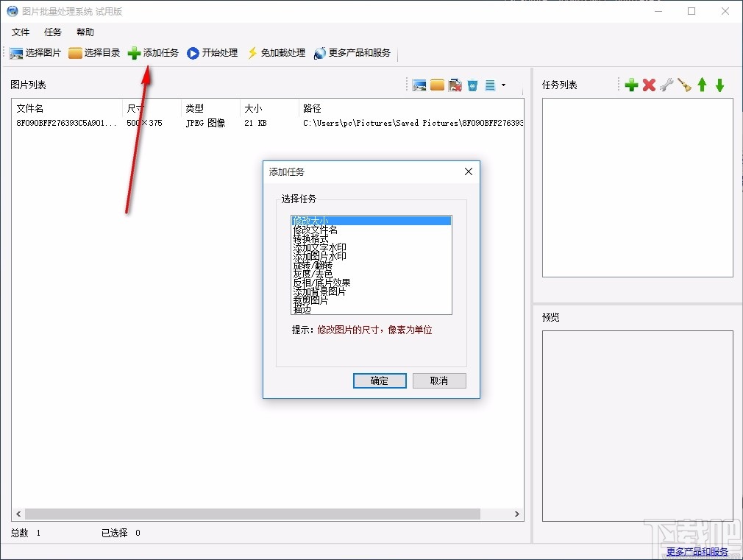The image size is (743, 560).
Task: Click the add images toolbar icon
Action: [419, 85]
